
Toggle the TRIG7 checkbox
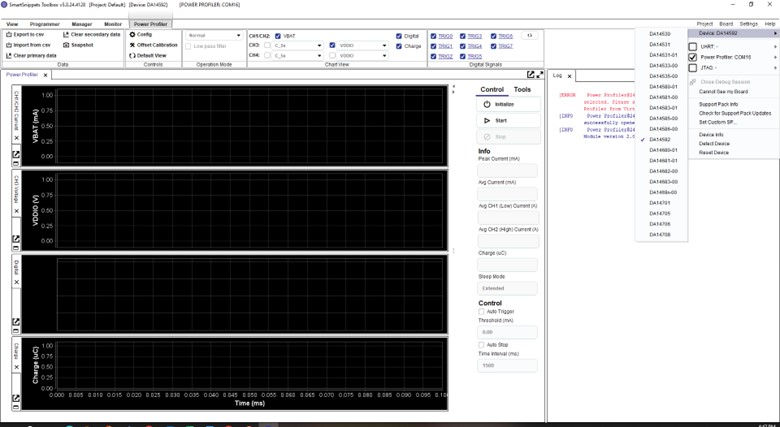point(493,46)
